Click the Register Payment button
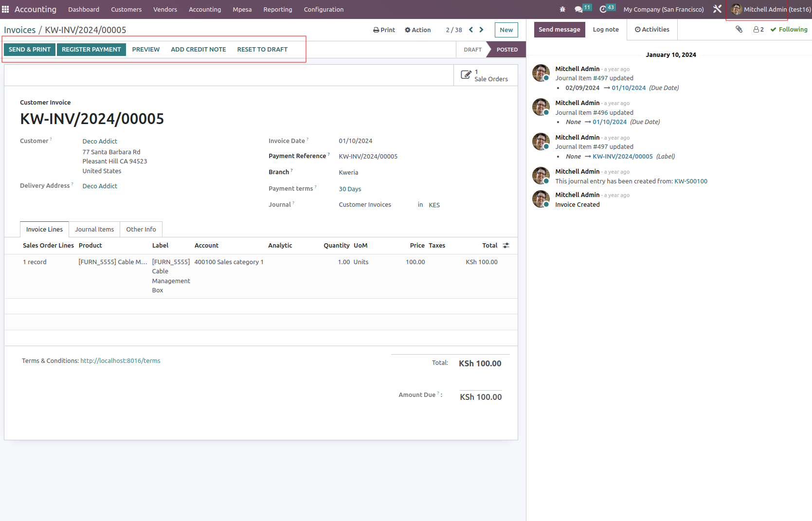Image resolution: width=812 pixels, height=521 pixels. [91, 50]
